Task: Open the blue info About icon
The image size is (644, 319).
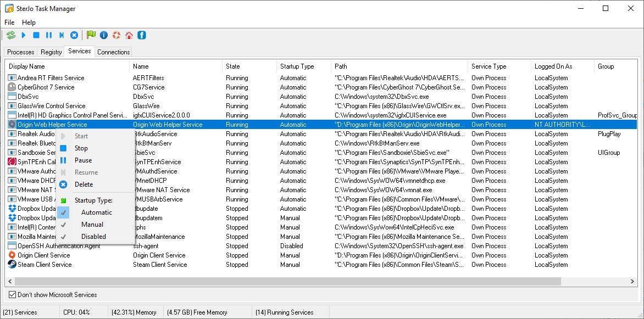Action: coord(103,35)
